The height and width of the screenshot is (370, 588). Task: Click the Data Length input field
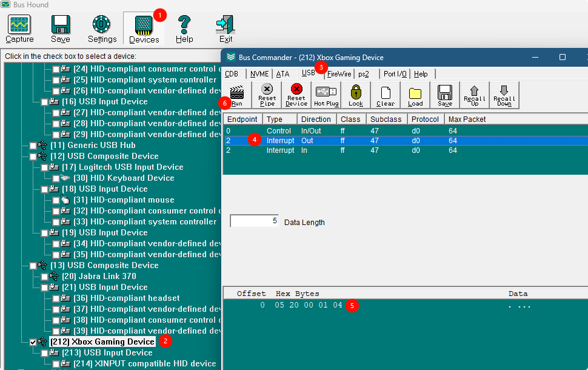254,221
